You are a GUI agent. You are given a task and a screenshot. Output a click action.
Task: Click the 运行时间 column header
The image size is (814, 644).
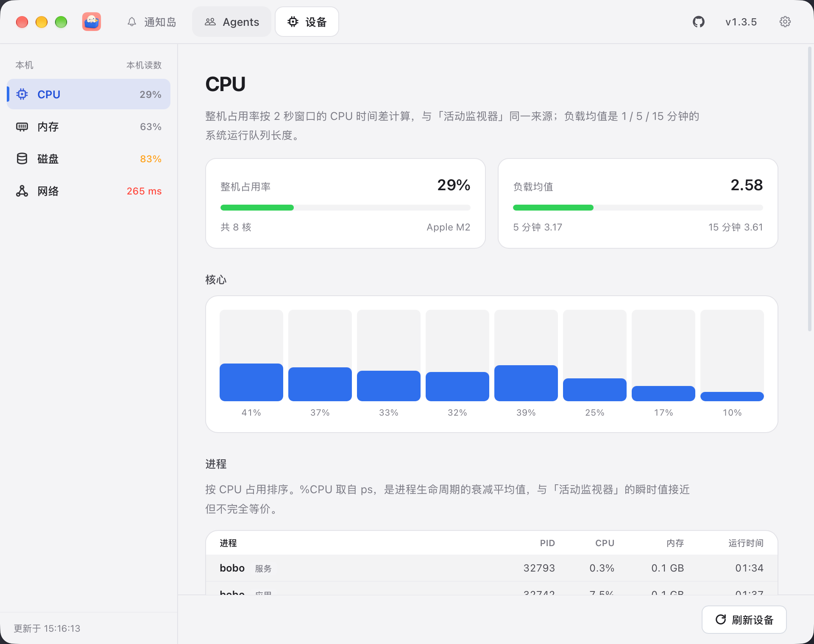tap(746, 543)
